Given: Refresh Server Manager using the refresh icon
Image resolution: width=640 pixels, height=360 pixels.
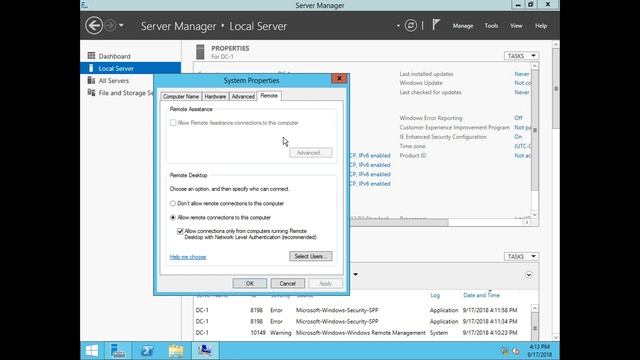Looking at the screenshot, I should point(411,26).
